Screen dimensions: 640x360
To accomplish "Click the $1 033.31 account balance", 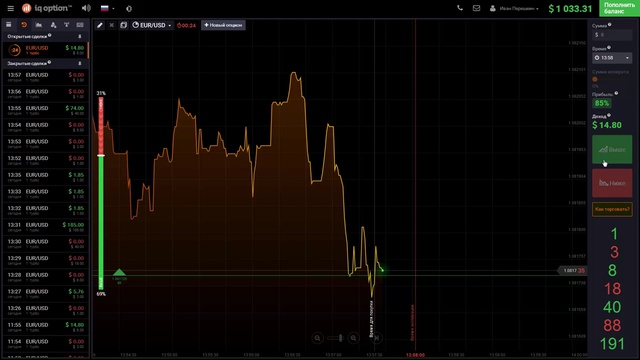I will click(x=570, y=9).
